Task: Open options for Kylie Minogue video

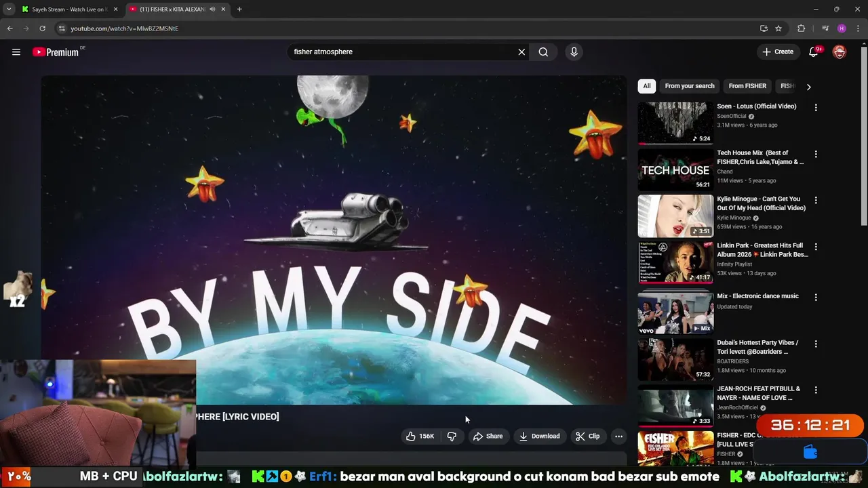Action: click(x=816, y=200)
